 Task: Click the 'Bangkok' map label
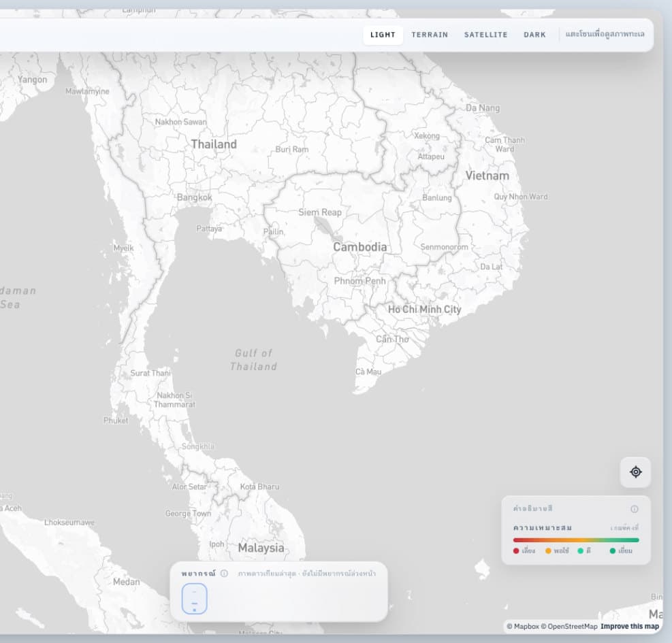point(195,197)
